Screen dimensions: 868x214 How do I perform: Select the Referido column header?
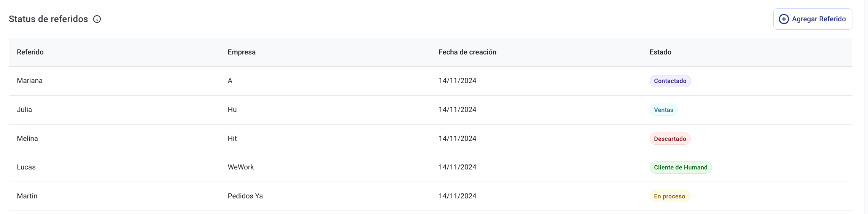tap(30, 52)
